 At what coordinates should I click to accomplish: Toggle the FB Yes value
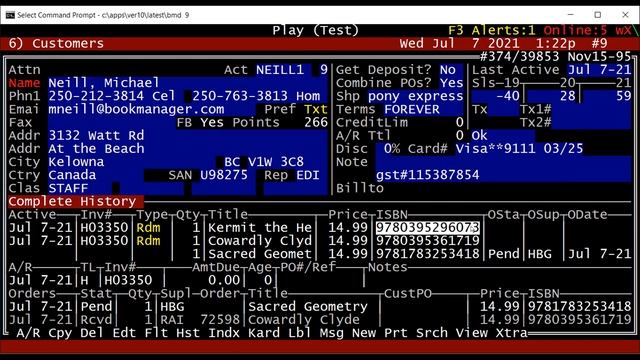(x=212, y=122)
